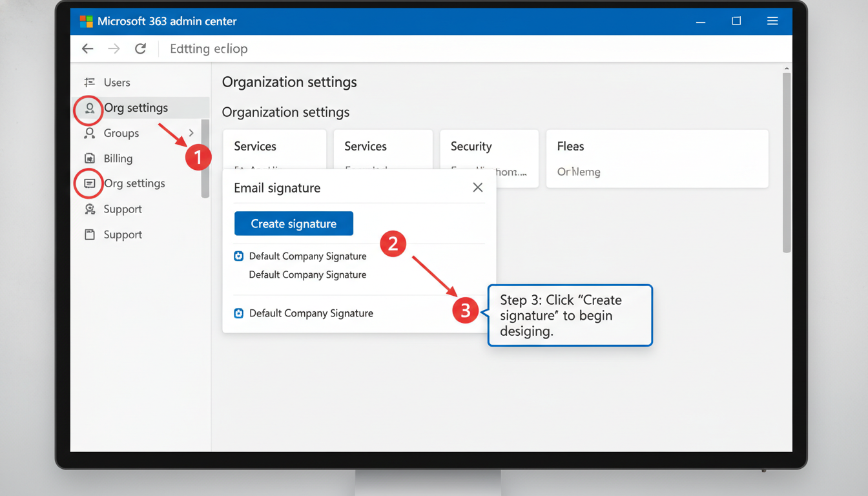
Task: Toggle bottom Default Company Signature checkbox
Action: [239, 313]
